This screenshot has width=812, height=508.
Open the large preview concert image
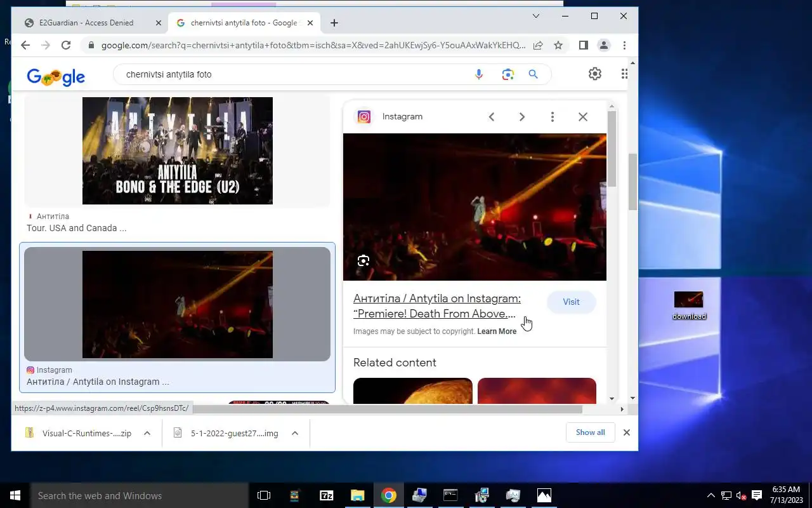(475, 207)
